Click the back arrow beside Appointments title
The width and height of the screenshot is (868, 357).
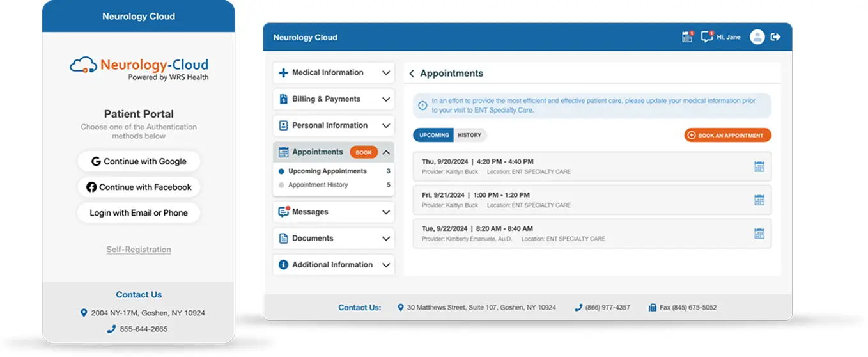(x=412, y=74)
